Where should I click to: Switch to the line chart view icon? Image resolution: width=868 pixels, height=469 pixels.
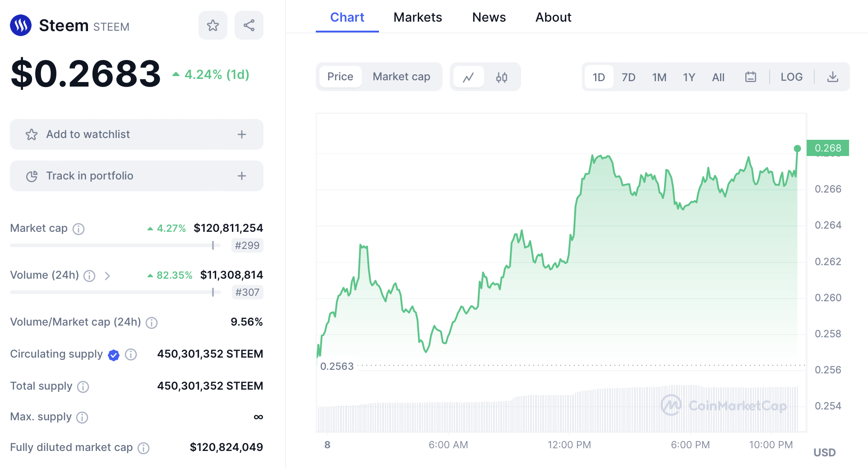(x=468, y=77)
